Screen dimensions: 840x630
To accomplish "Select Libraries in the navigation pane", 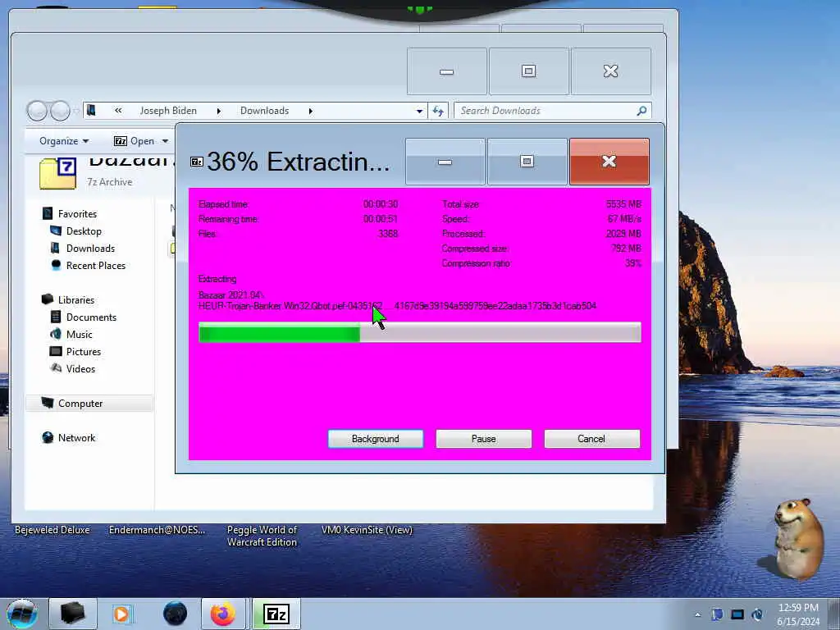I will click(x=76, y=300).
